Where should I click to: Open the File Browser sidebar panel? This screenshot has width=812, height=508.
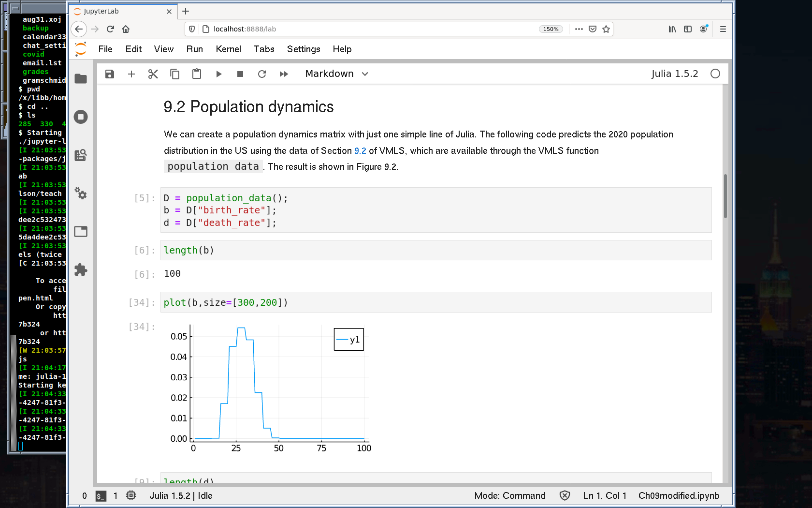[x=81, y=79]
